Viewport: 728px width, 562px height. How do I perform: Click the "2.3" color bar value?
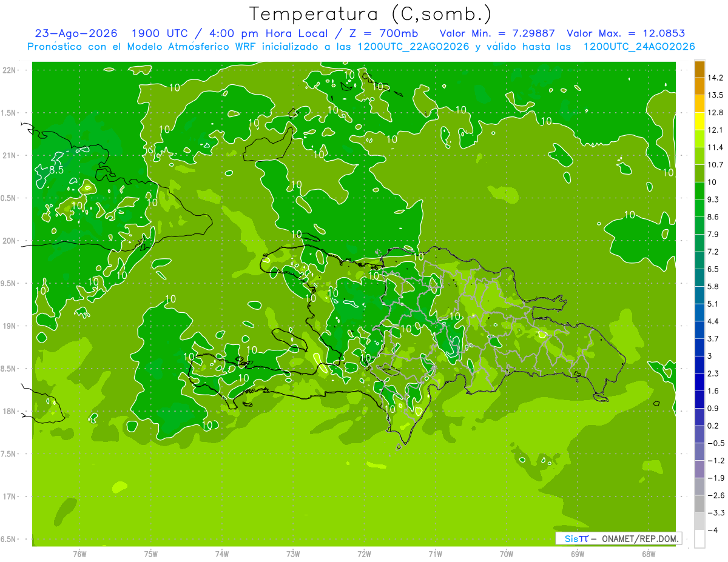(713, 373)
